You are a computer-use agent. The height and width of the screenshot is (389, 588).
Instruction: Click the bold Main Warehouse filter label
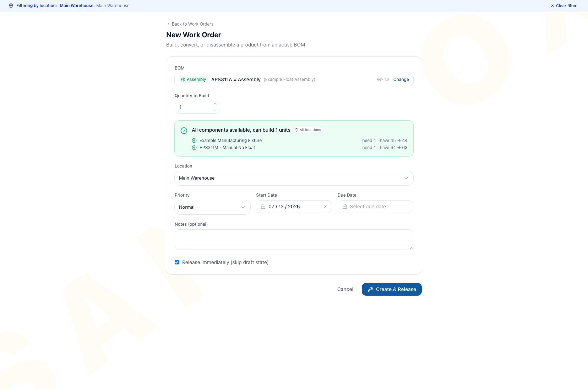pos(77,6)
